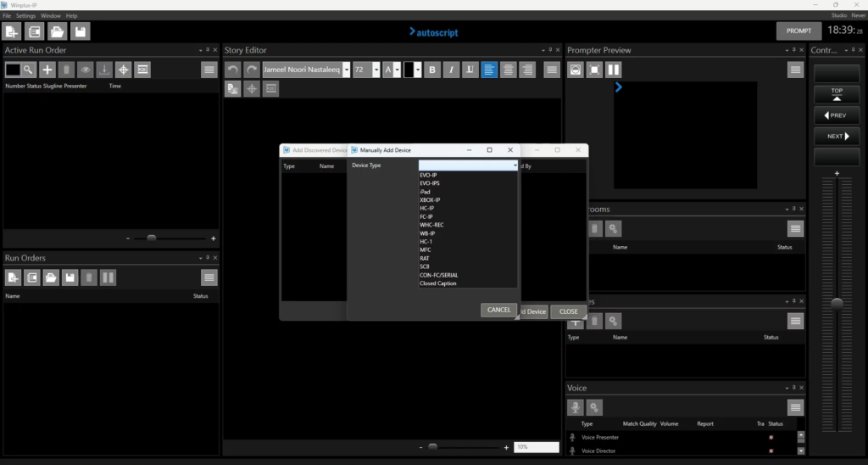Save in Run Orders panel
This screenshot has width=868, height=465.
[70, 277]
